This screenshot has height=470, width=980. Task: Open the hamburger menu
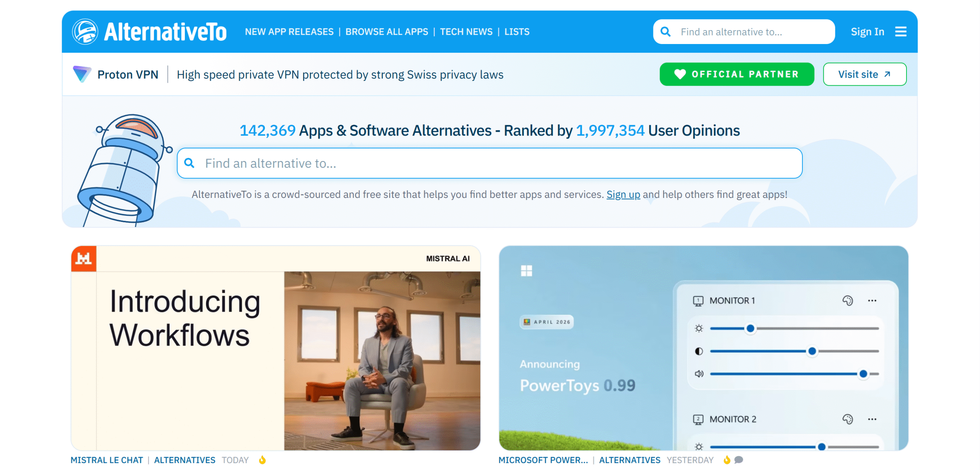click(x=901, y=32)
